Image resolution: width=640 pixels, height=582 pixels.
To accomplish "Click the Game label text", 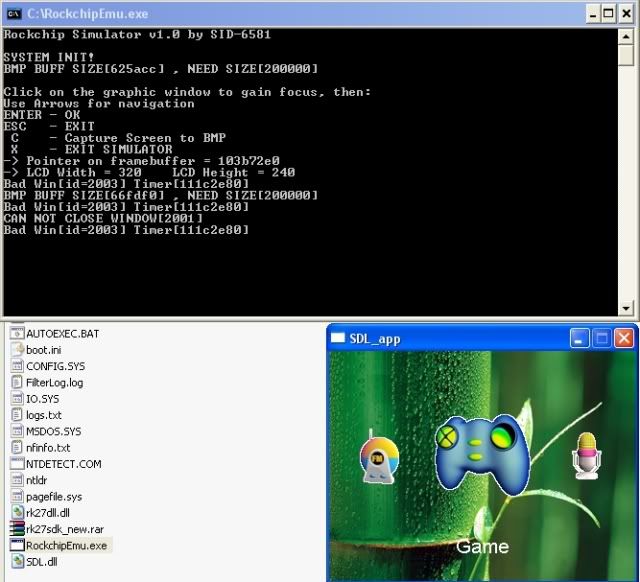I will 482,547.
